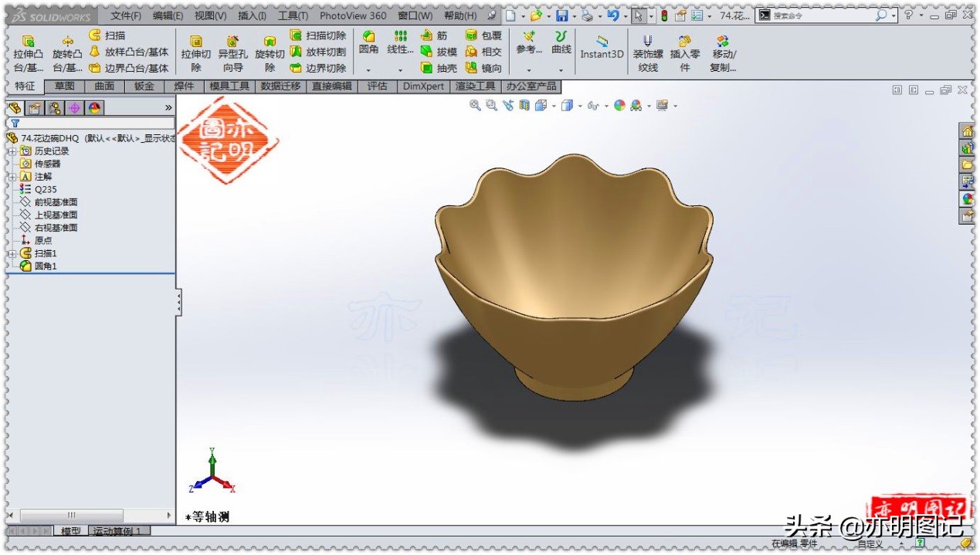Image resolution: width=980 pixels, height=555 pixels.
Task: Toggle the hide/show items glasses icon
Action: tap(592, 106)
